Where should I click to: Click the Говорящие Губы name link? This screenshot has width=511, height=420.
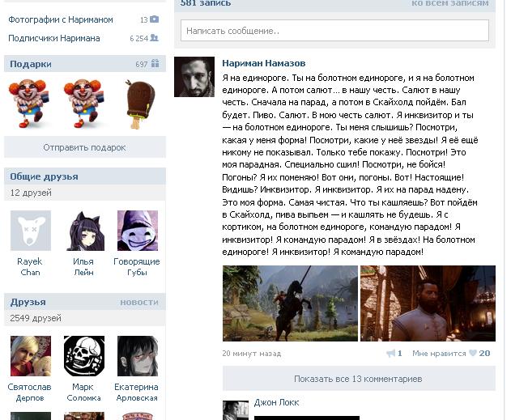137,267
